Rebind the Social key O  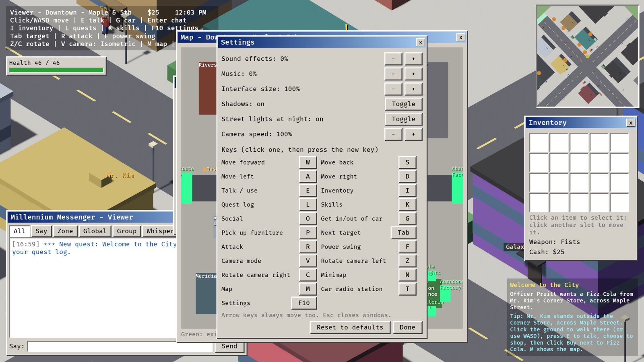308,219
